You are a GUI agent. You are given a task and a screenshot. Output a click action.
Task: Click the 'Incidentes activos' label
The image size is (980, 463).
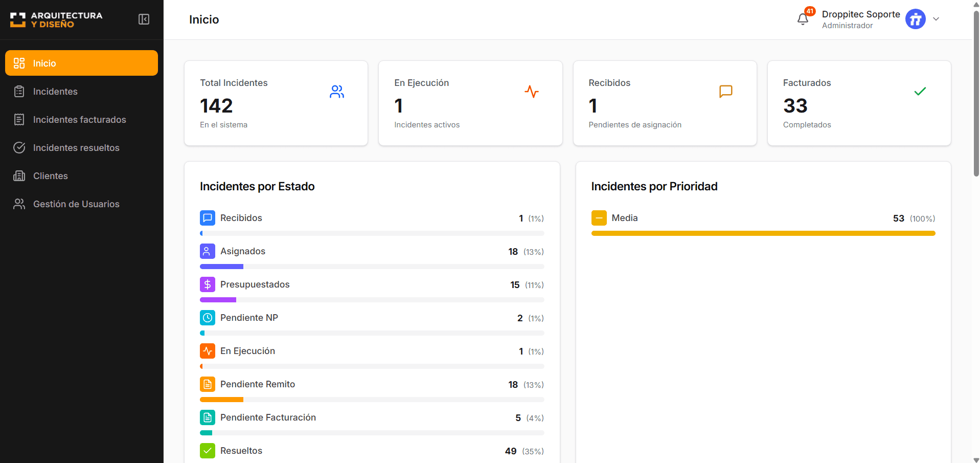click(427, 125)
